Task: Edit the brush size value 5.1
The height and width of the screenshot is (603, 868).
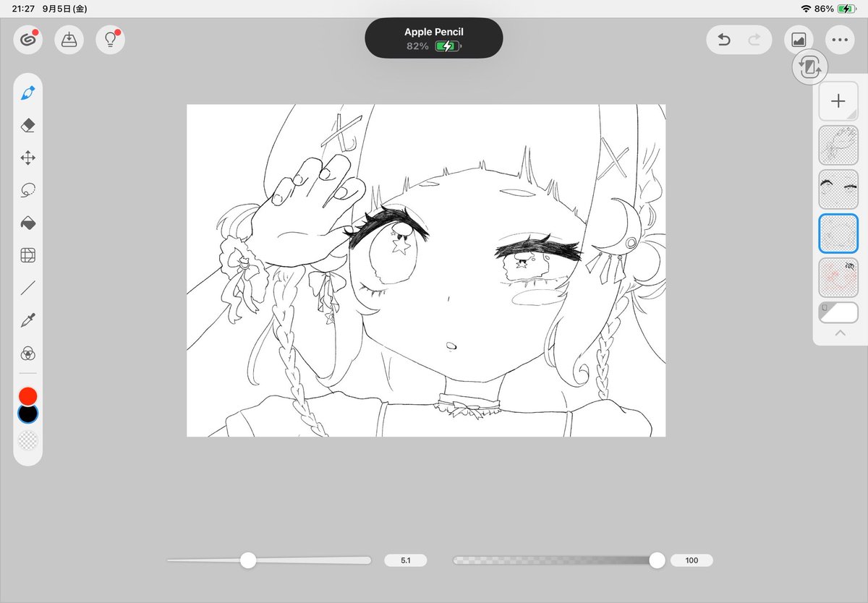Action: coord(406,560)
